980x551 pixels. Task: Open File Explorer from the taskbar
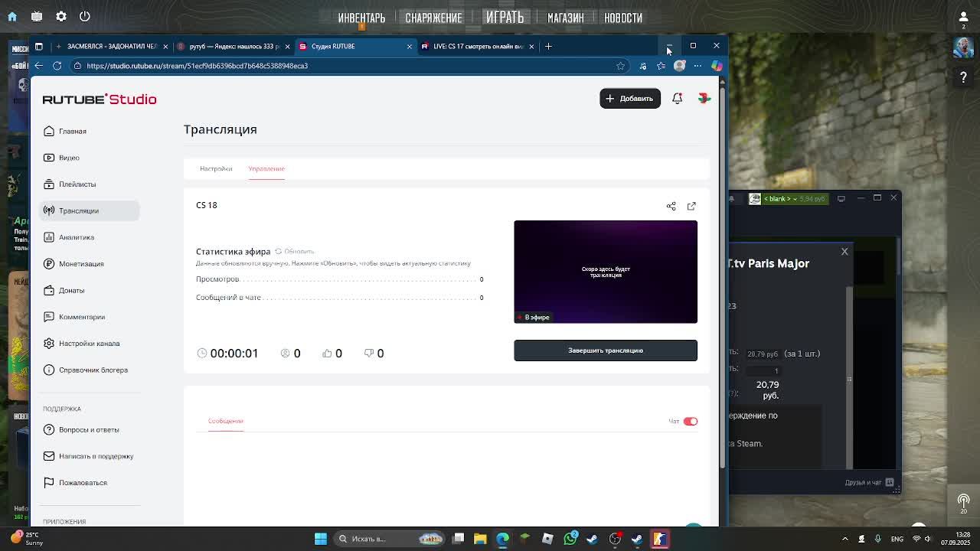(x=480, y=539)
